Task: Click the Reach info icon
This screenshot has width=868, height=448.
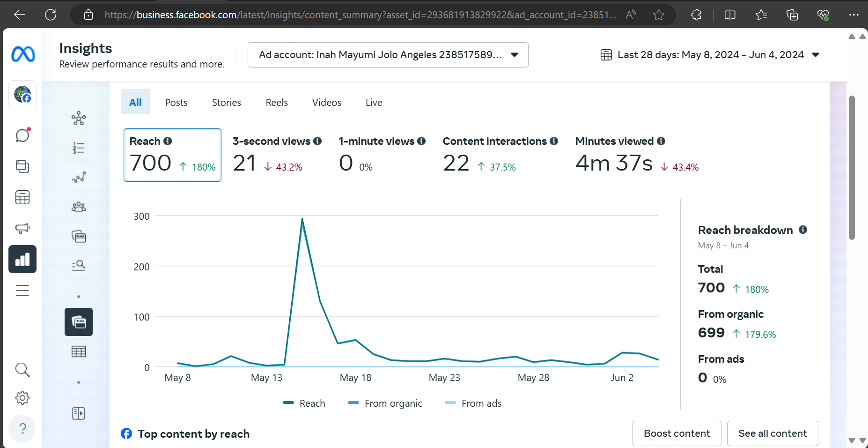Action: coord(168,141)
